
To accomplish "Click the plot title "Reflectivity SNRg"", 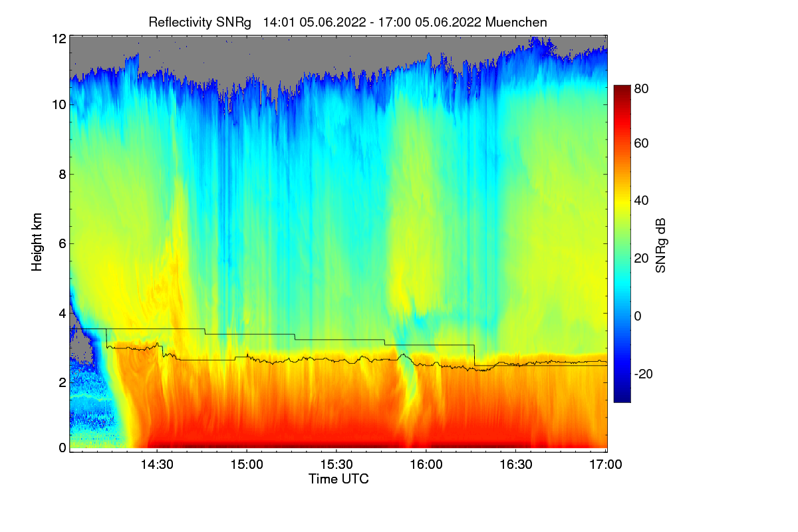I will click(x=200, y=22).
